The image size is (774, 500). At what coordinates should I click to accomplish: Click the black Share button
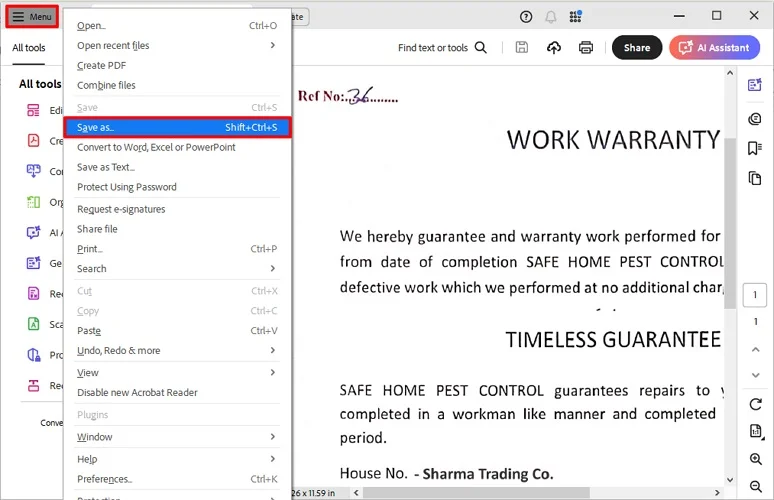[637, 47]
